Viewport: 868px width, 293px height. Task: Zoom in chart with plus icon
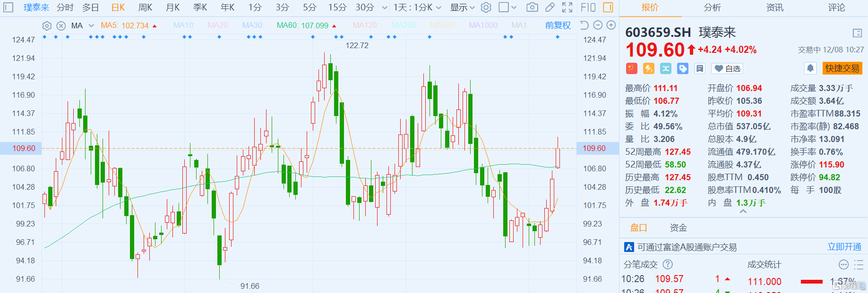click(x=611, y=25)
